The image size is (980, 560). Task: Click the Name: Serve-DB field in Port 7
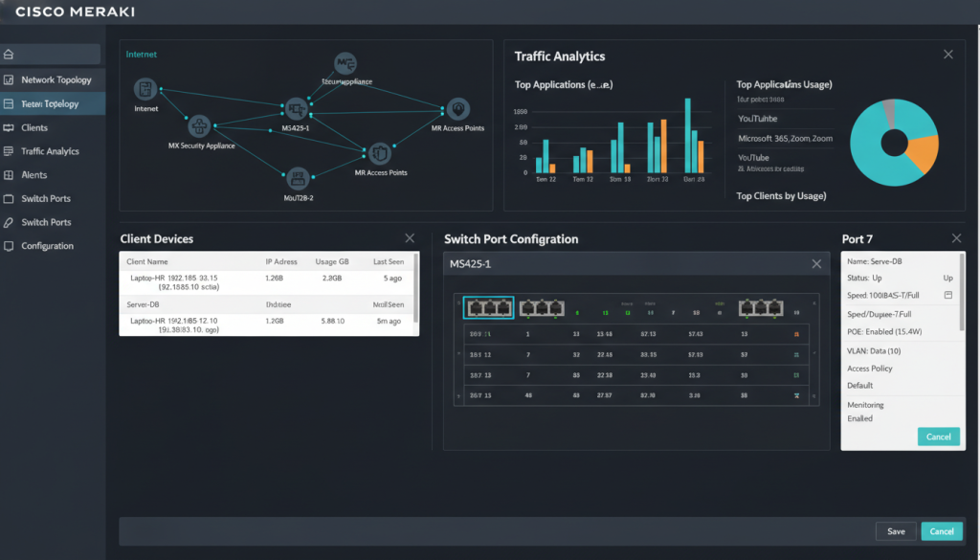[x=875, y=262]
